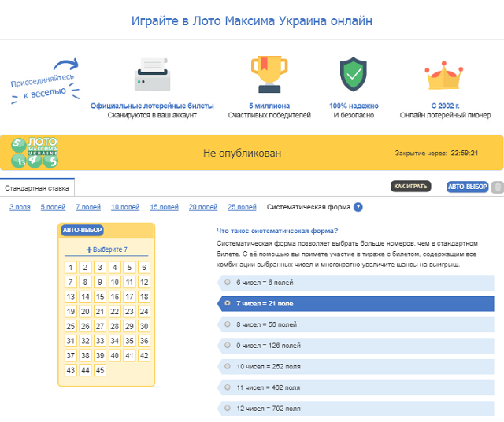
Task: Select the 12 чисел = 792 поля radio option
Action: 228,408
